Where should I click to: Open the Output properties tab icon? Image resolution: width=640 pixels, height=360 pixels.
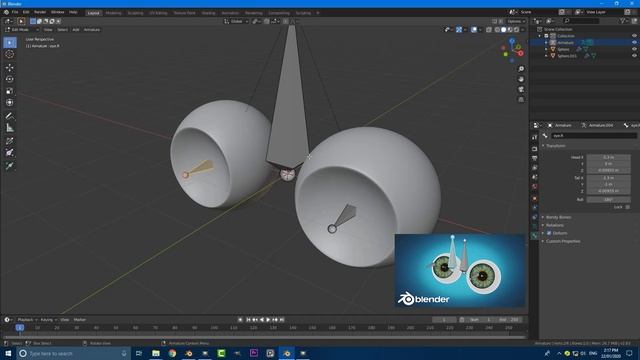(x=535, y=158)
